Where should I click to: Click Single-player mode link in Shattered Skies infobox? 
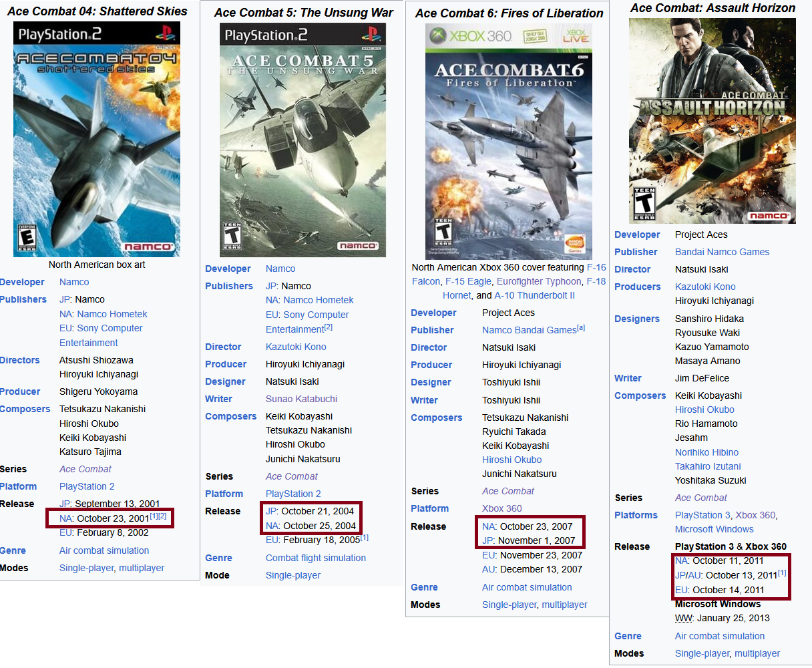[x=87, y=568]
